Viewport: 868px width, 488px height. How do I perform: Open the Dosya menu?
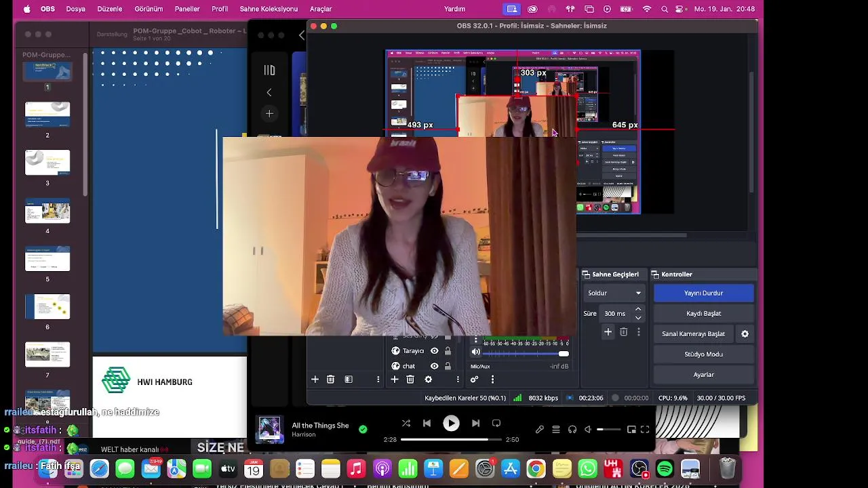[75, 9]
